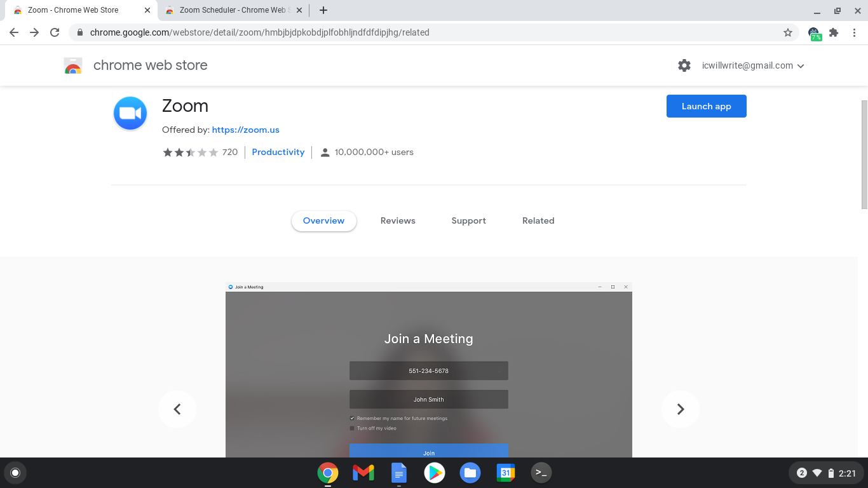Click the Join a Meeting screenshot
The height and width of the screenshot is (488, 868).
429,370
